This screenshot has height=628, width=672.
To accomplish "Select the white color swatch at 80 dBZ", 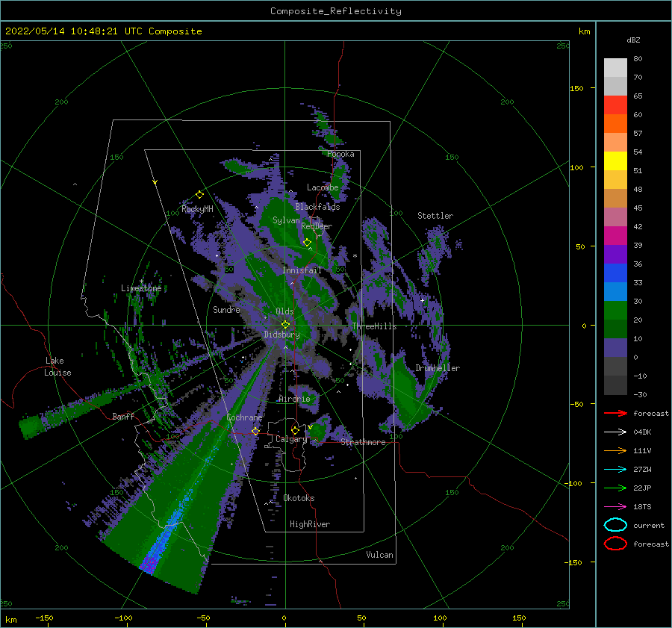I will tap(615, 67).
